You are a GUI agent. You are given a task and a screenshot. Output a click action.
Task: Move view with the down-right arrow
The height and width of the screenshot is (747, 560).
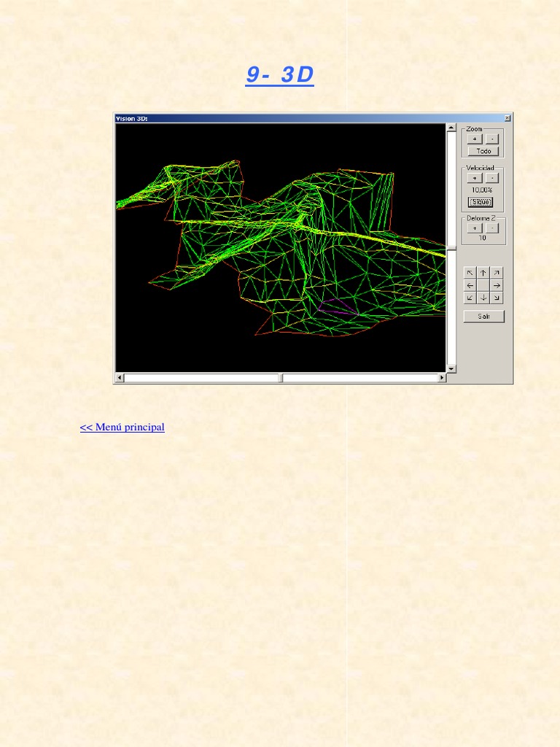coord(497,298)
